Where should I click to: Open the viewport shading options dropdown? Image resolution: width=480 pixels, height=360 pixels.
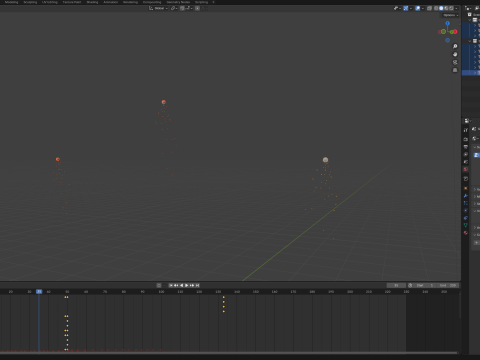point(456,8)
